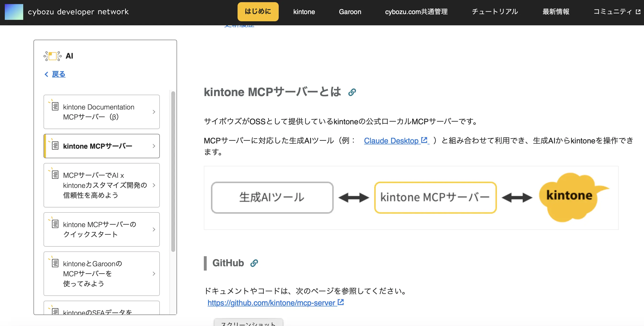644x326 pixels.
Task: Click the コミュニティ external-link icon
Action: pos(638,12)
